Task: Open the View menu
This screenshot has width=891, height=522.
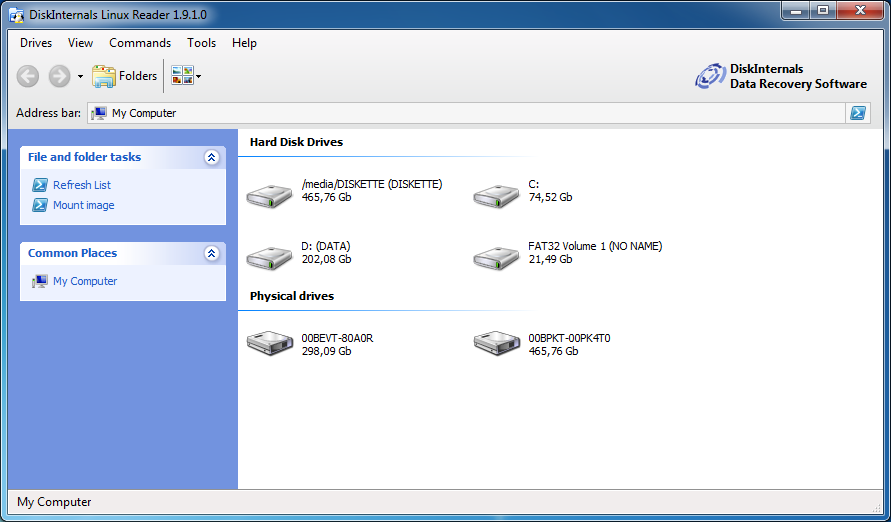Action: tap(80, 43)
